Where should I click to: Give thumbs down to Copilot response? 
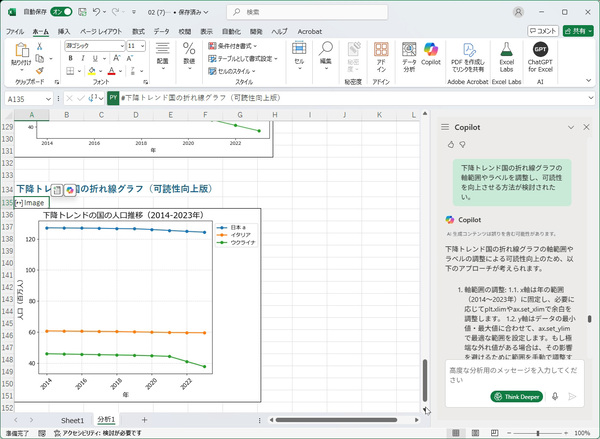[463, 144]
